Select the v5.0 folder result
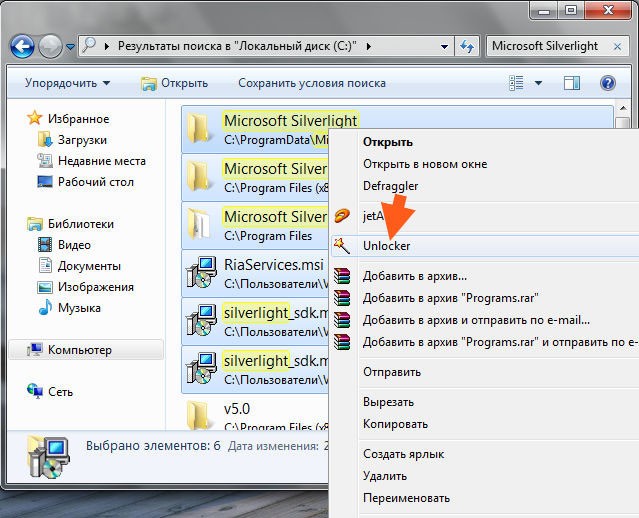The width and height of the screenshot is (639, 518). tap(255, 414)
